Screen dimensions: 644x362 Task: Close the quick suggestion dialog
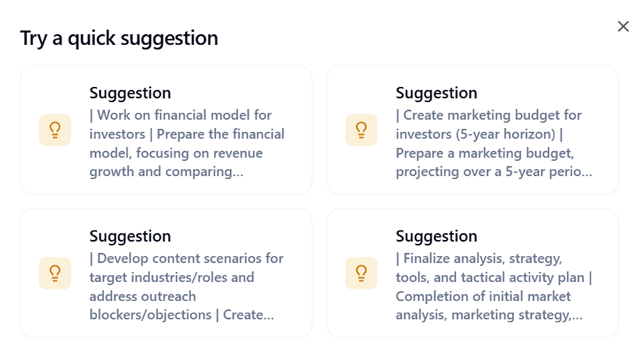pos(623,26)
